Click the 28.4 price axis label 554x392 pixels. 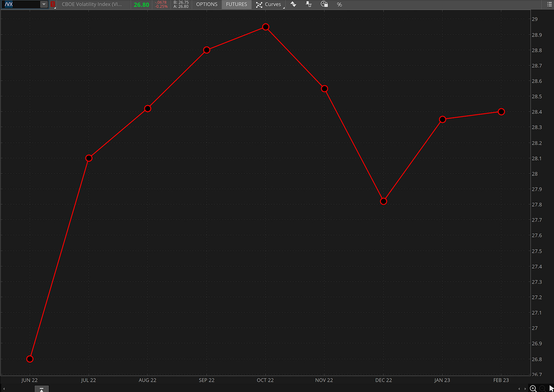pos(537,112)
